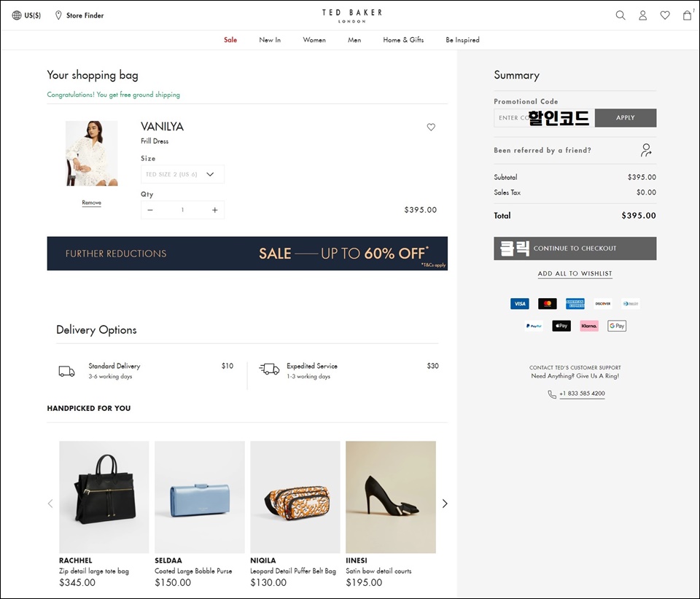Screen dimensions: 700x599
Task: Click the NIQILA product name
Action: tap(263, 560)
